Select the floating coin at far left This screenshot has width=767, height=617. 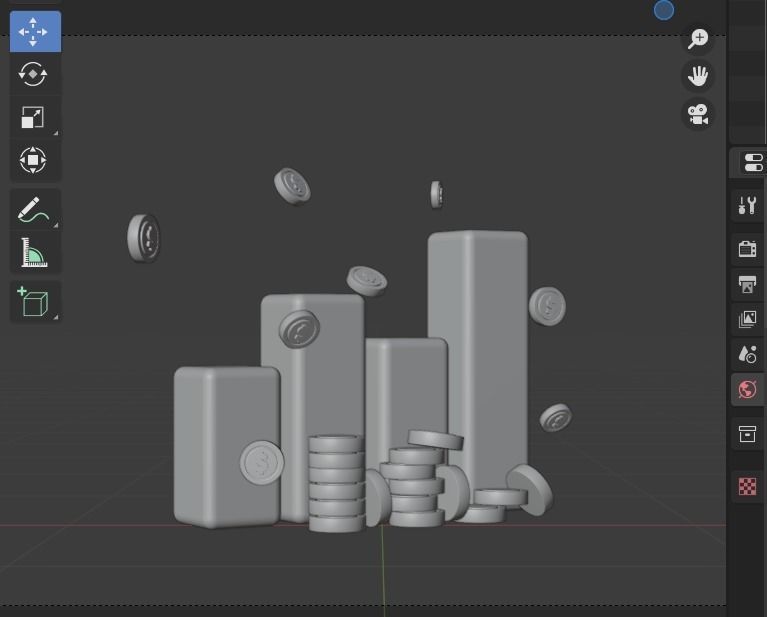click(144, 238)
